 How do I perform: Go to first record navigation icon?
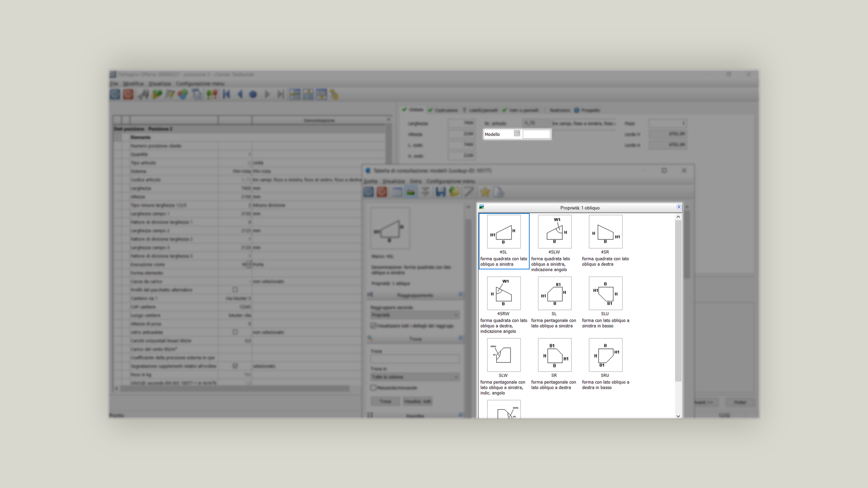click(x=226, y=94)
